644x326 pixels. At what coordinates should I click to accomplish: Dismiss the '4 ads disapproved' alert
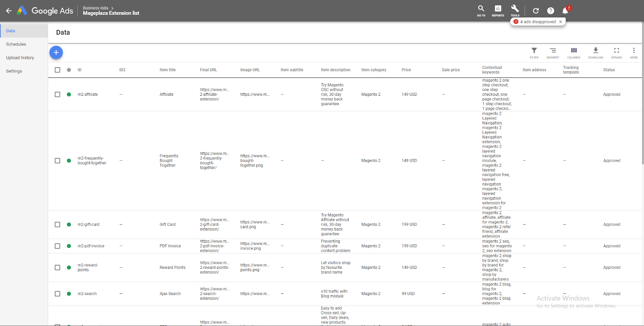[560, 22]
